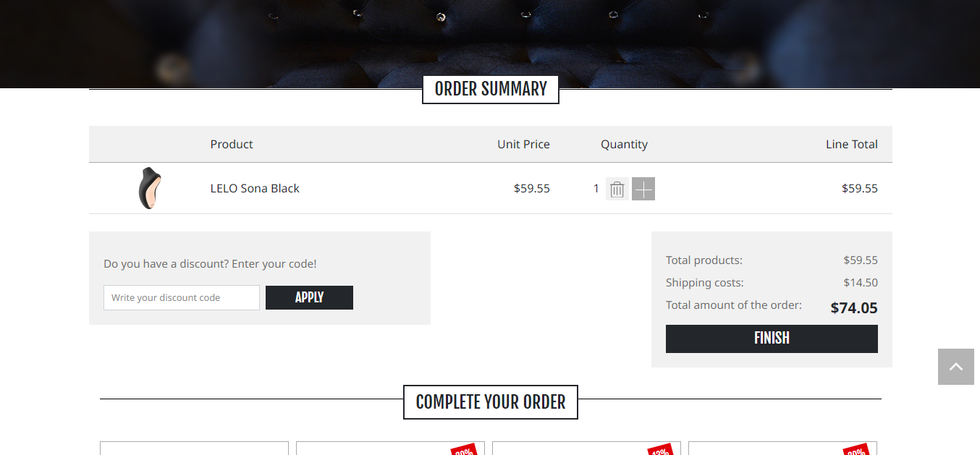This screenshot has width=980, height=455.
Task: Finish the order
Action: [x=772, y=339]
